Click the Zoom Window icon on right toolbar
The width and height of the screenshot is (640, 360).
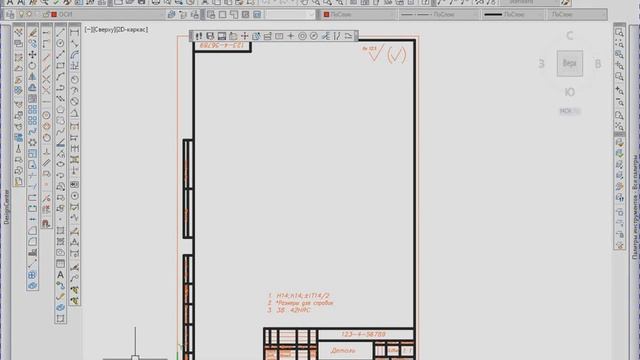[620, 32]
